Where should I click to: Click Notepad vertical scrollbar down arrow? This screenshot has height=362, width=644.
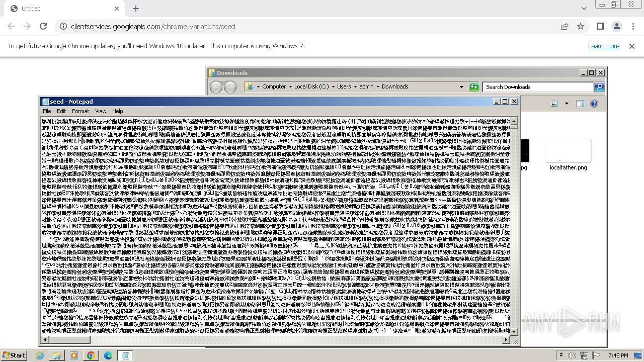point(514,331)
